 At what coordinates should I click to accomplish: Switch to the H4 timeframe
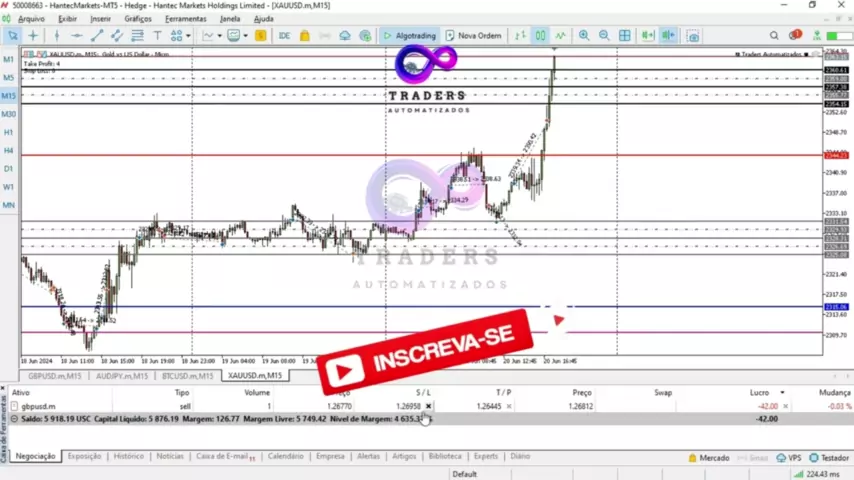click(9, 151)
